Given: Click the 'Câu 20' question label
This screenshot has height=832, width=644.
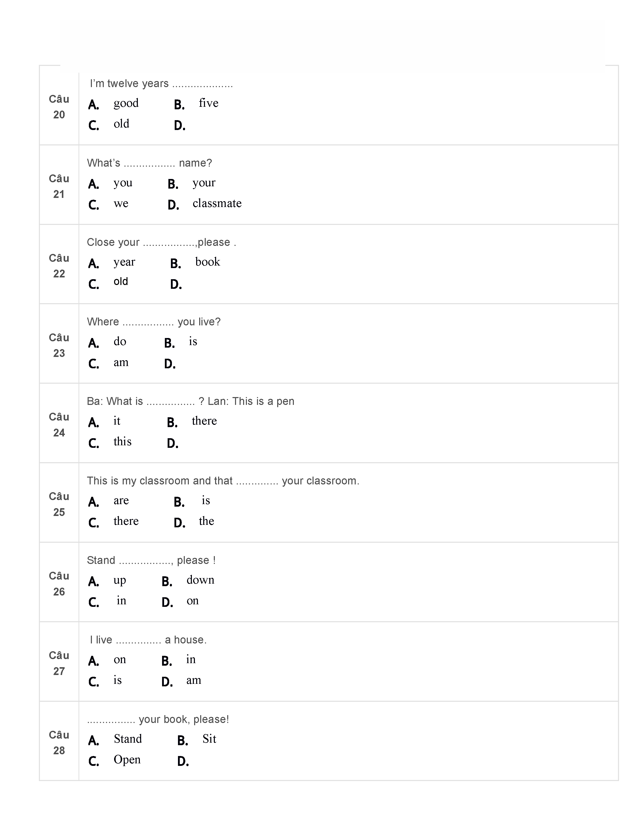Looking at the screenshot, I should pos(59,107).
